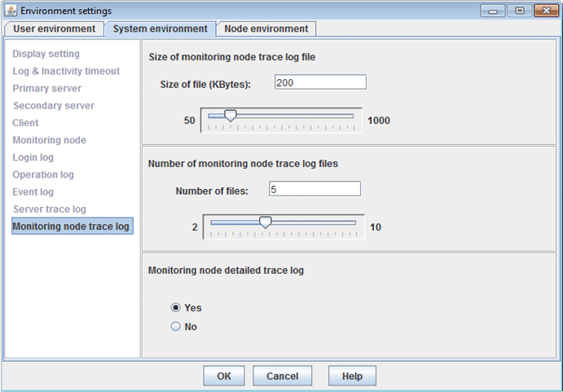Enable detailed trace log with Yes
Screen dimensions: 563x392
[175, 307]
